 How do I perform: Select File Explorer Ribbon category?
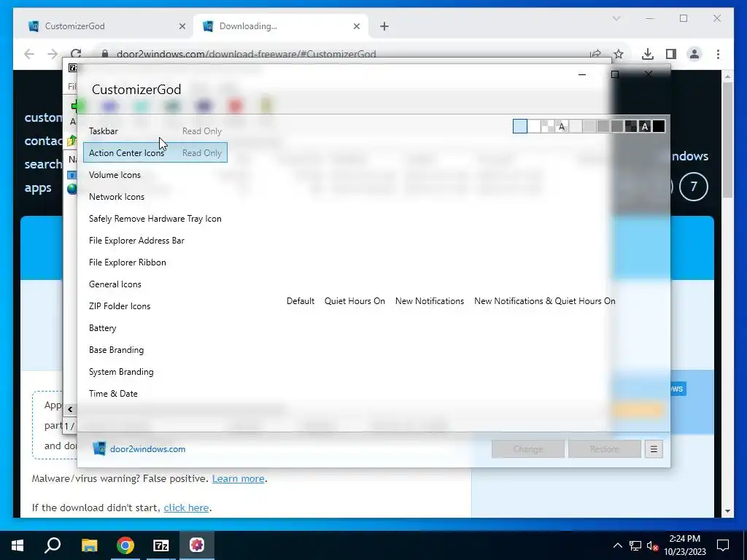click(155, 262)
